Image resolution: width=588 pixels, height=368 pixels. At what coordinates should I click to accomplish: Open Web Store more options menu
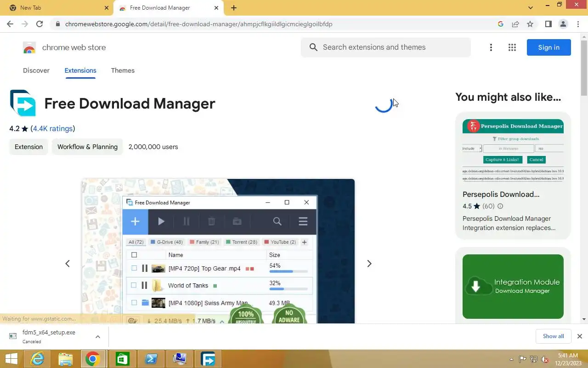[x=491, y=47]
